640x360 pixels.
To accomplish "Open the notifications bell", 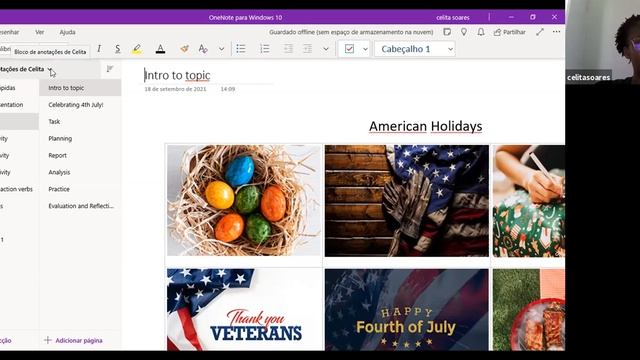I will pos(481,32).
